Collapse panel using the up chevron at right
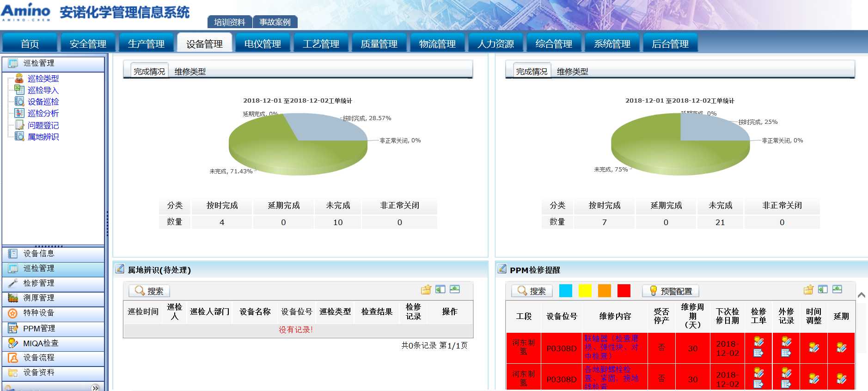 [x=862, y=295]
